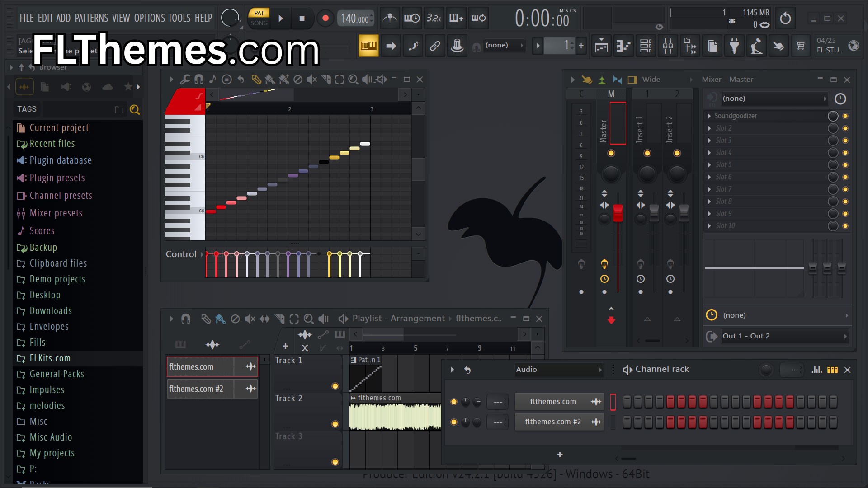Image resolution: width=868 pixels, height=488 pixels.
Task: Open the Audio channel filter dropdown
Action: (559, 370)
